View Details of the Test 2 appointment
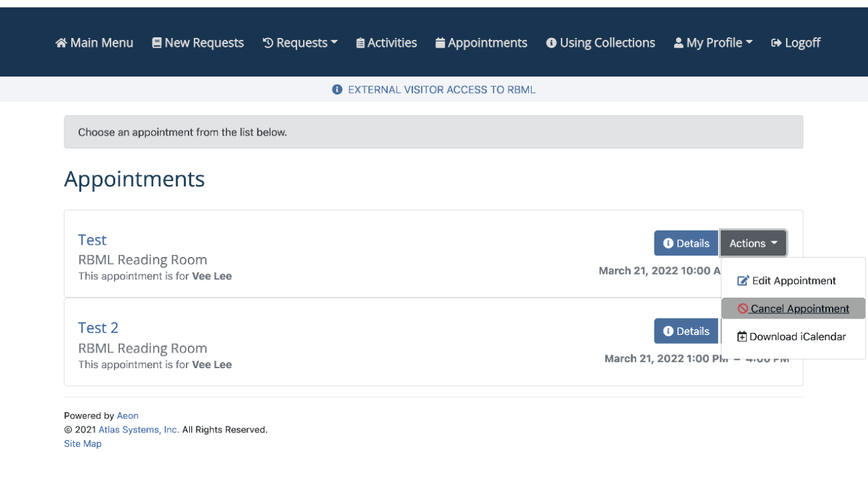Screen dimensions: 868x482 point(686,331)
